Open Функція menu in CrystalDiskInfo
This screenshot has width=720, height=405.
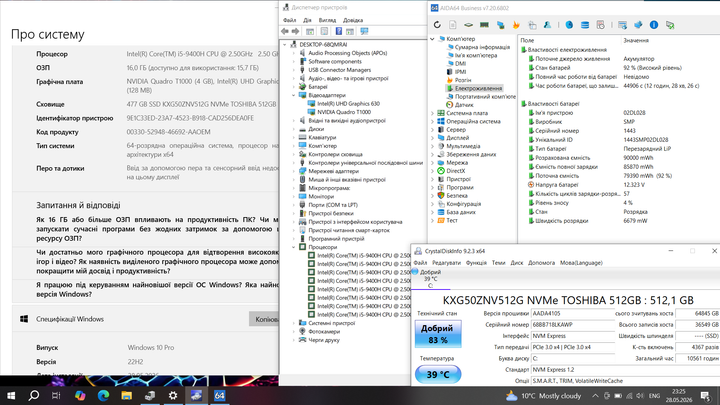476,263
